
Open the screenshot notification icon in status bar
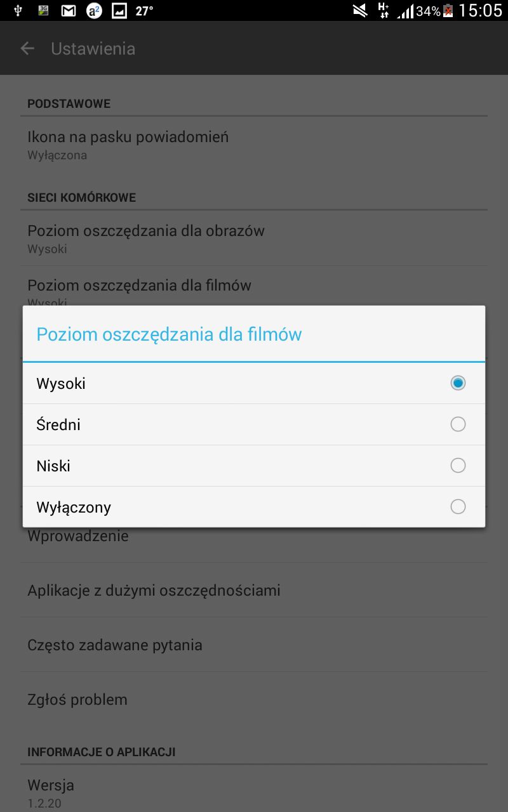(120, 10)
